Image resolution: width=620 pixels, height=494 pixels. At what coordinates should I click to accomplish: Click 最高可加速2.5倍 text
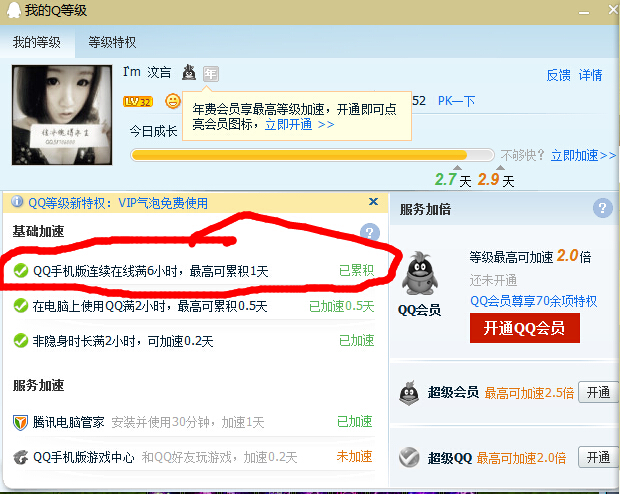tap(529, 393)
